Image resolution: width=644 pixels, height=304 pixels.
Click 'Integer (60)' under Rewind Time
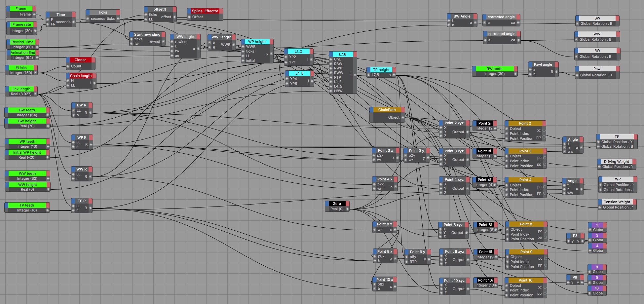(22, 47)
